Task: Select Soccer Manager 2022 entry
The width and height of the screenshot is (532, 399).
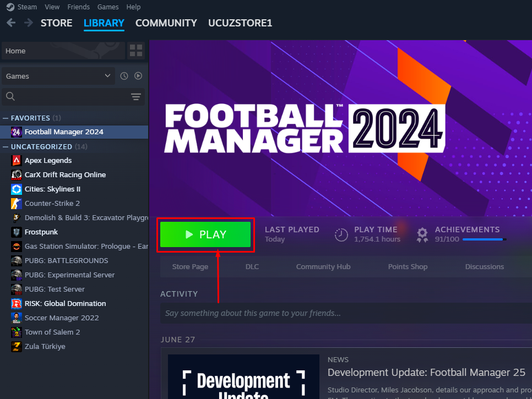Action: click(x=74, y=318)
